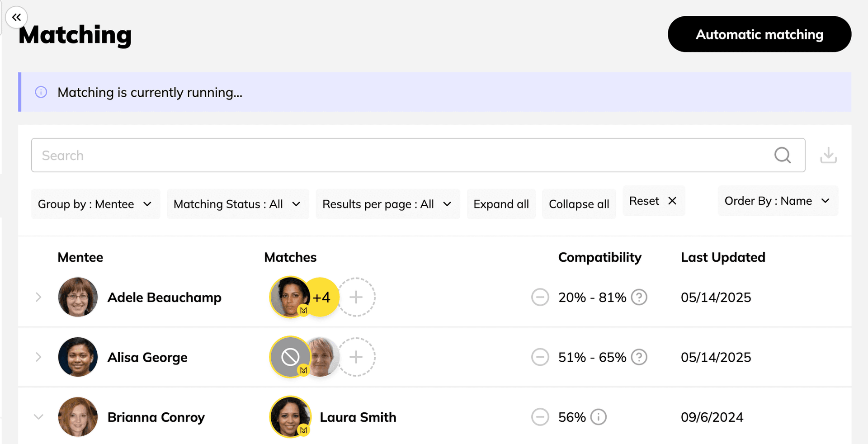
Task: Start Automatic matching
Action: click(759, 34)
